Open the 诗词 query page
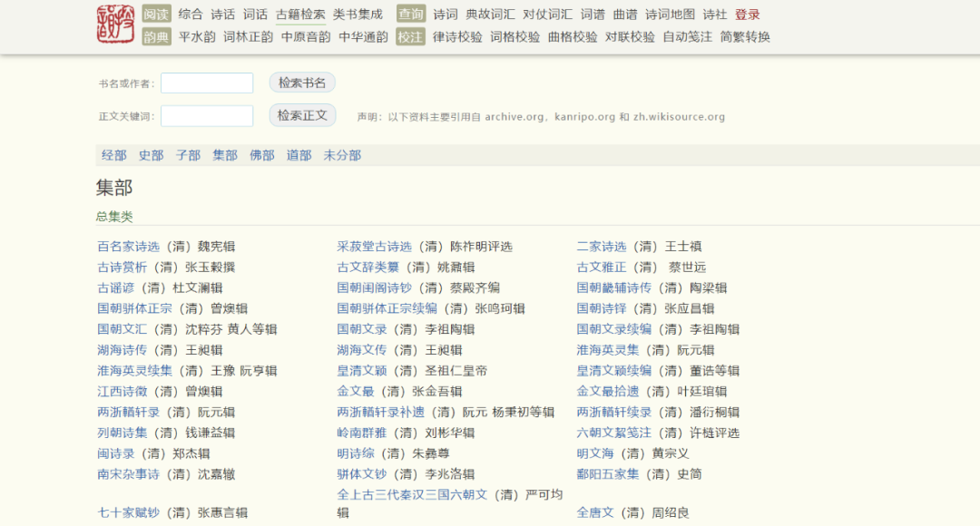980x526 pixels. pyautogui.click(x=445, y=15)
